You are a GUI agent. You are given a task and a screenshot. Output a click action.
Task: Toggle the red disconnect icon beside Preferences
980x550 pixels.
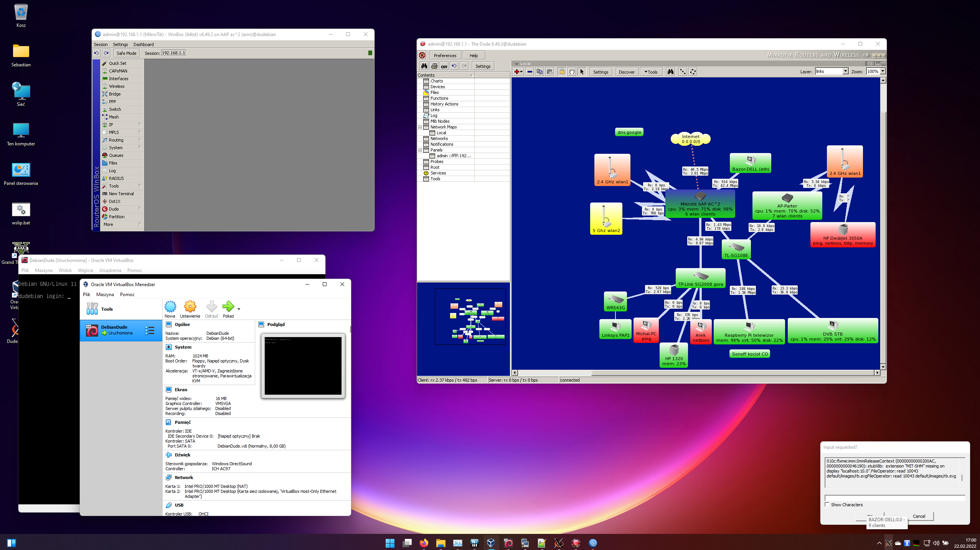(x=422, y=55)
